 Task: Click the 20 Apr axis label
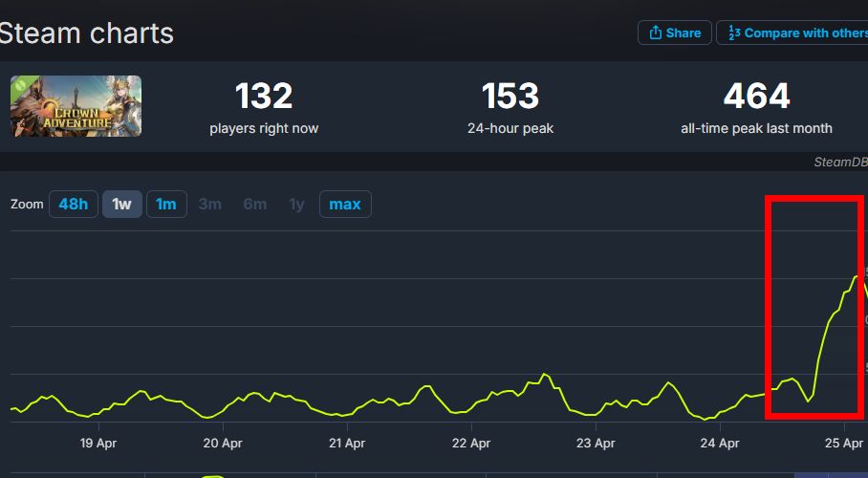tap(223, 443)
